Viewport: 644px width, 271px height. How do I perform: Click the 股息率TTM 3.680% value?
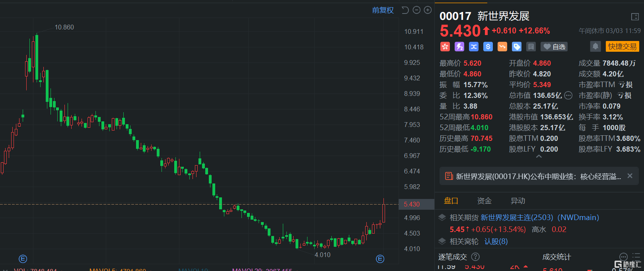point(628,138)
